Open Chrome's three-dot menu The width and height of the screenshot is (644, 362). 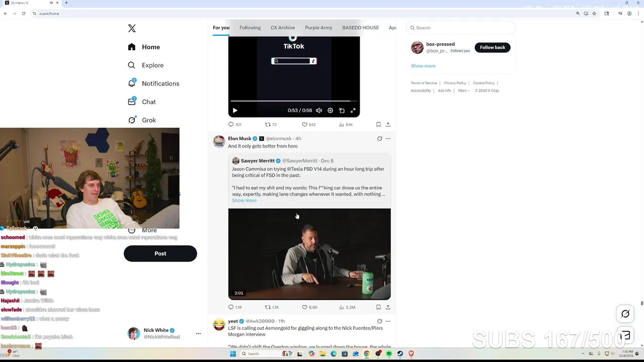point(638,14)
